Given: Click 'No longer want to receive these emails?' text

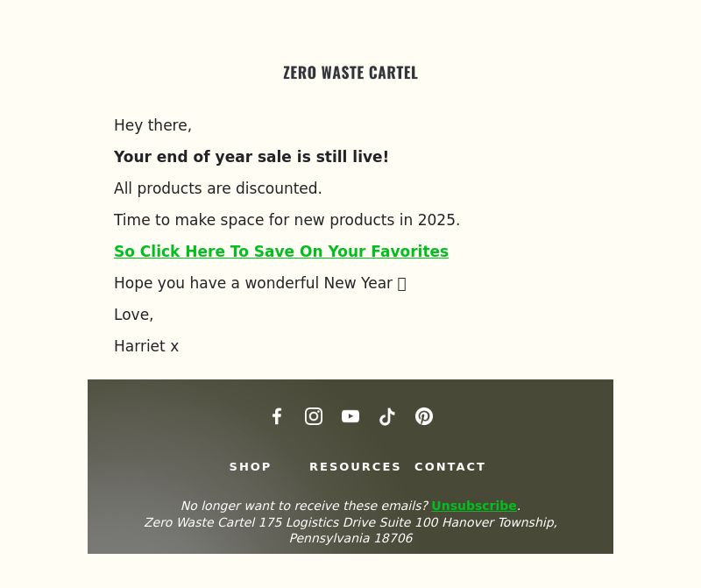Looking at the screenshot, I should [x=304, y=506].
